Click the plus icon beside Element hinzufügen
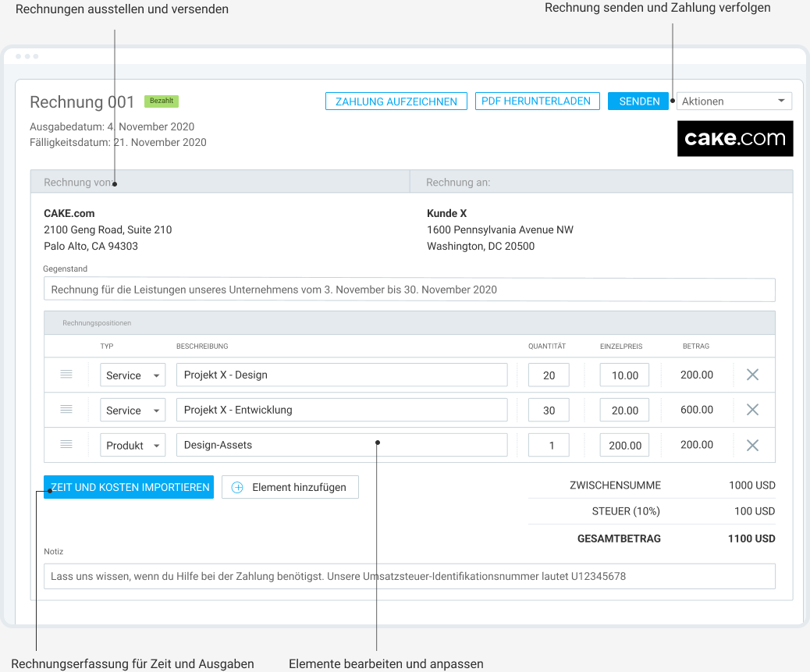 tap(236, 486)
